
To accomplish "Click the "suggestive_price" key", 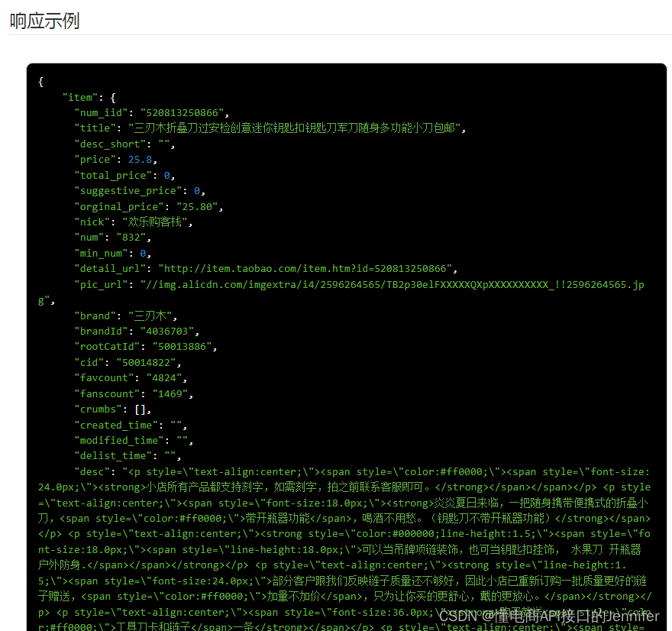I will [128, 191].
